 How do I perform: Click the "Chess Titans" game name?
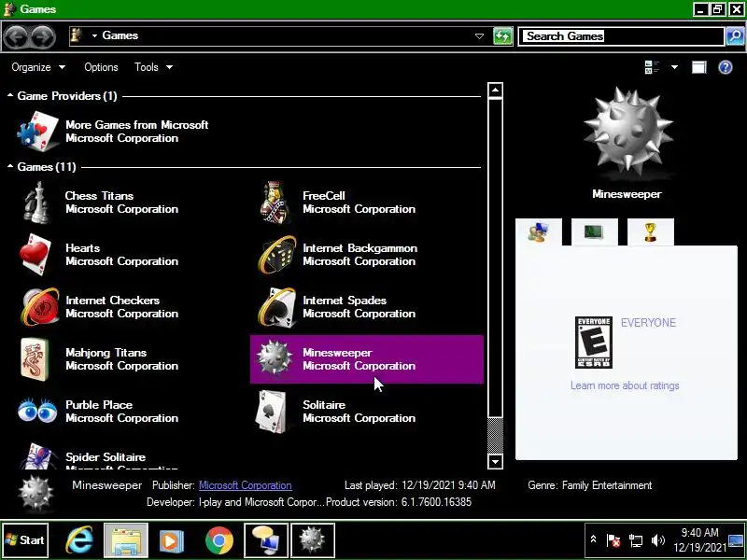pyautogui.click(x=99, y=196)
